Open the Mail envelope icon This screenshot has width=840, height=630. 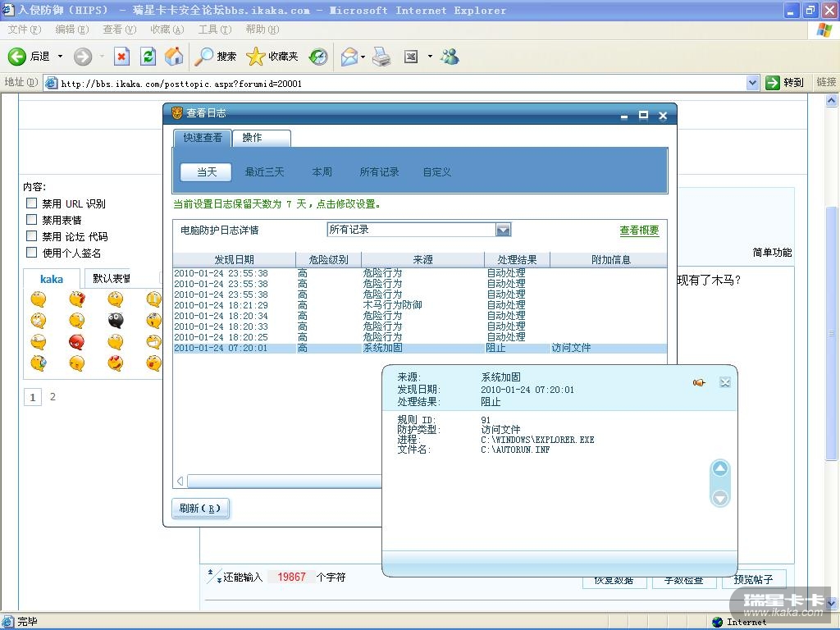pos(349,57)
